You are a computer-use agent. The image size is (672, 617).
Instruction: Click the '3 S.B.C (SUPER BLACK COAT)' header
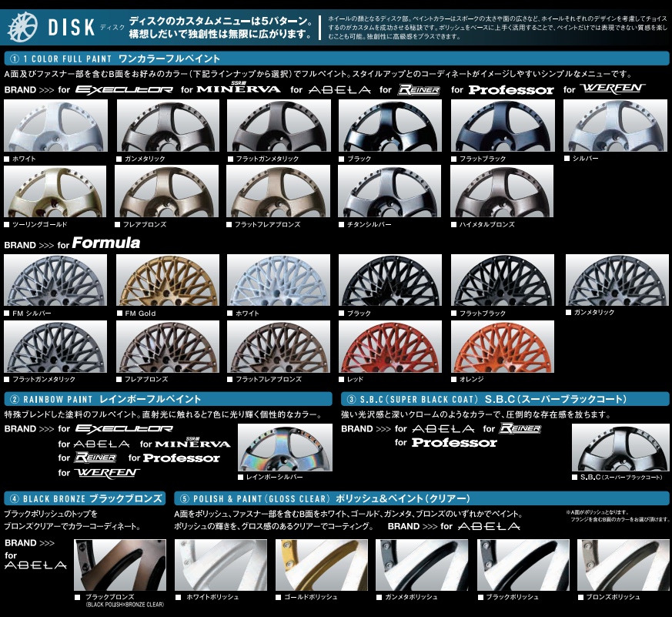coord(505,399)
